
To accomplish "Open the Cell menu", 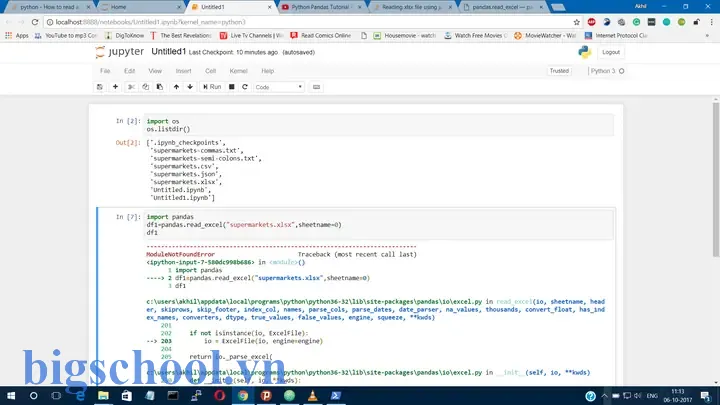I will click(x=210, y=71).
